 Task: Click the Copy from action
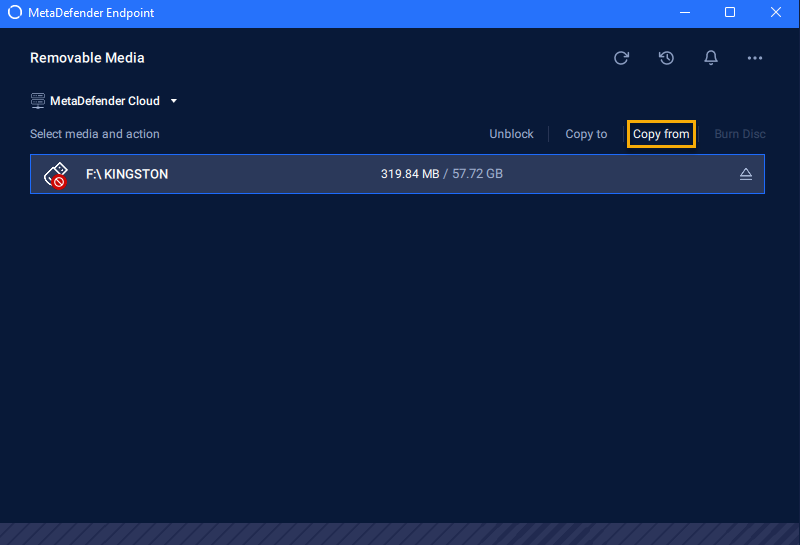click(661, 134)
